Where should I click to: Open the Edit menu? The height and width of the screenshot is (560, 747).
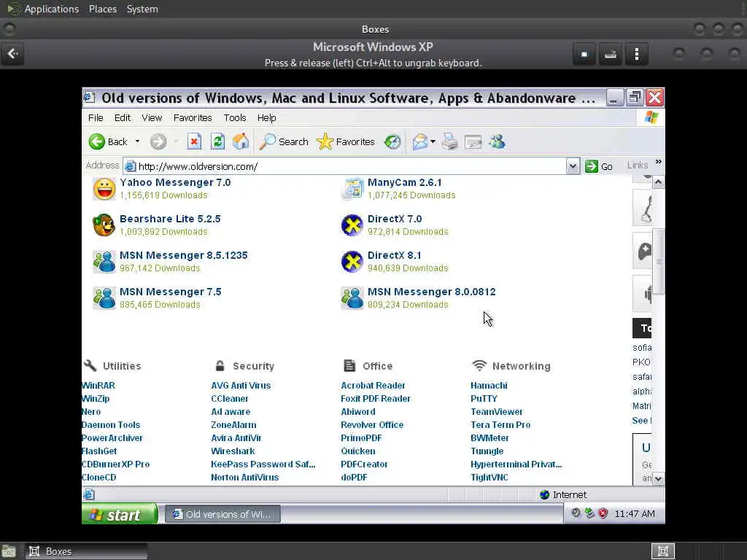[x=123, y=117]
